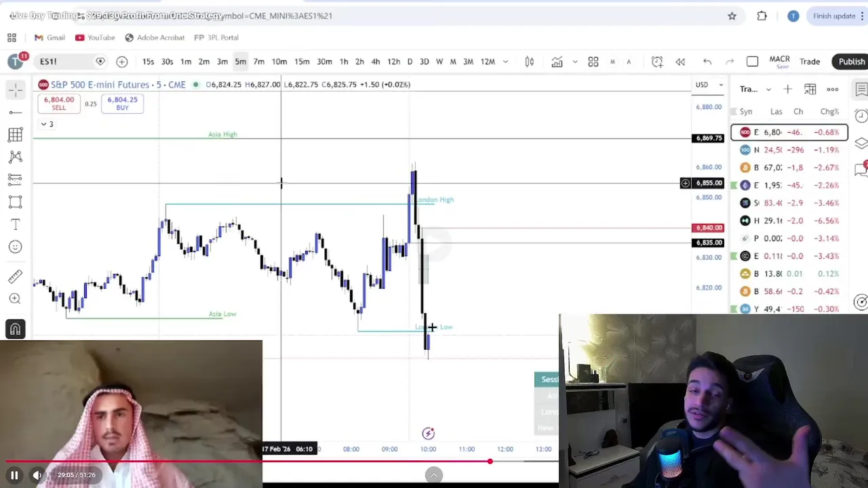Screen dimensions: 868x488
Task: Click the video progress bar scrubber
Action: (x=490, y=462)
